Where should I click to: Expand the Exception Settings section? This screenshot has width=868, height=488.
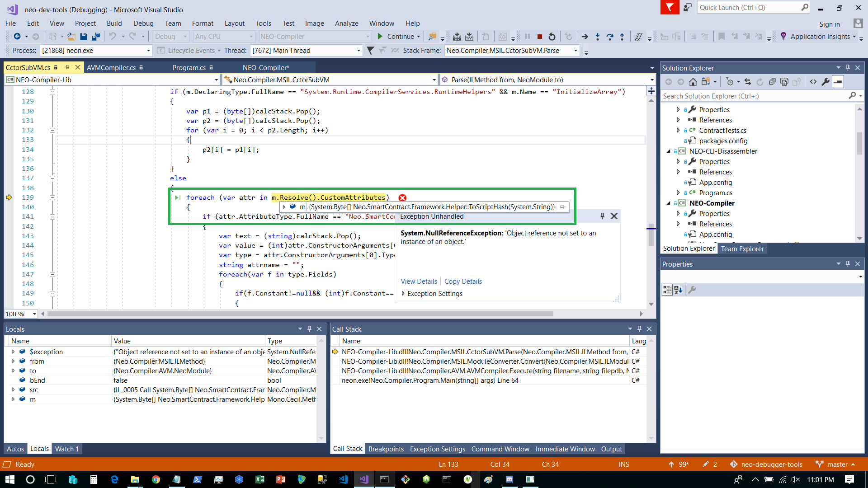pos(403,294)
